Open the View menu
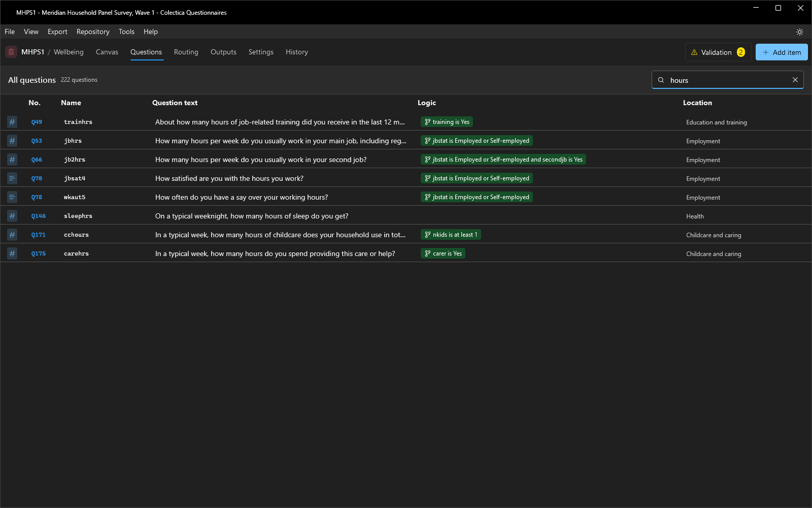Screen dimensions: 812x508 tap(31, 31)
